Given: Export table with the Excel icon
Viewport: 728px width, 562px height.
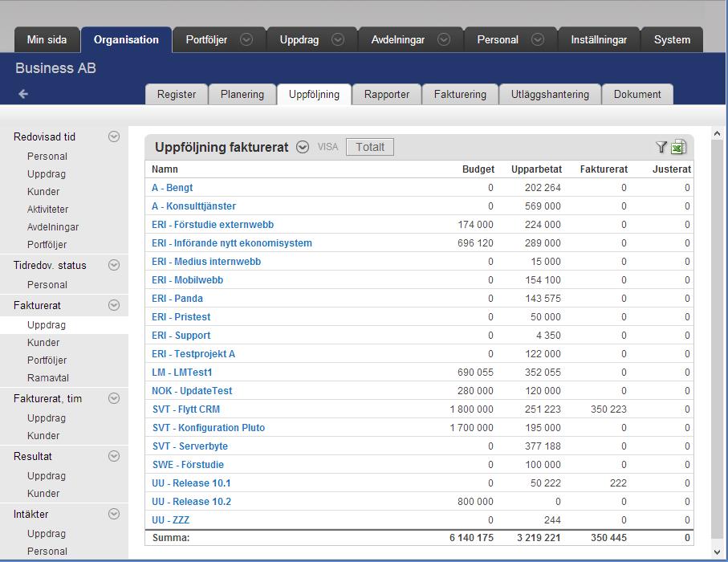Looking at the screenshot, I should (678, 147).
